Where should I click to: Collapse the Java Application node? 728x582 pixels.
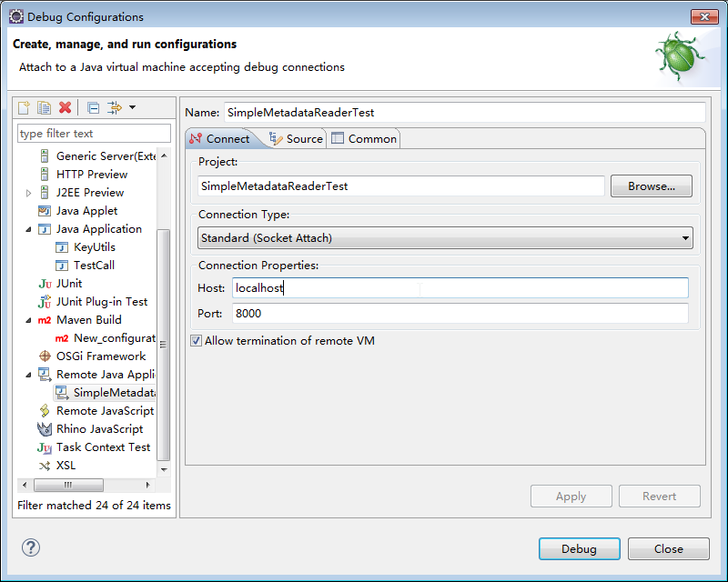point(28,229)
